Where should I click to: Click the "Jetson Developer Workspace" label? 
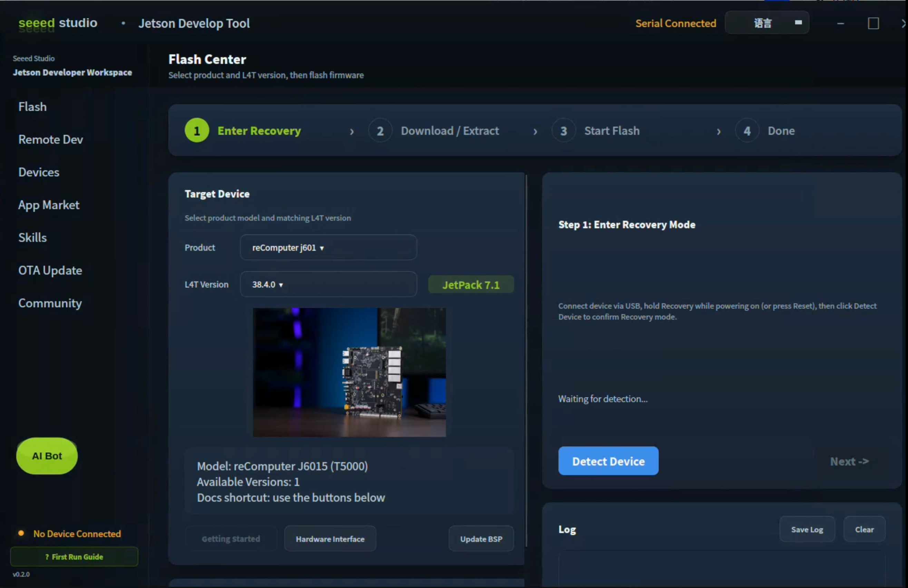pyautogui.click(x=72, y=72)
